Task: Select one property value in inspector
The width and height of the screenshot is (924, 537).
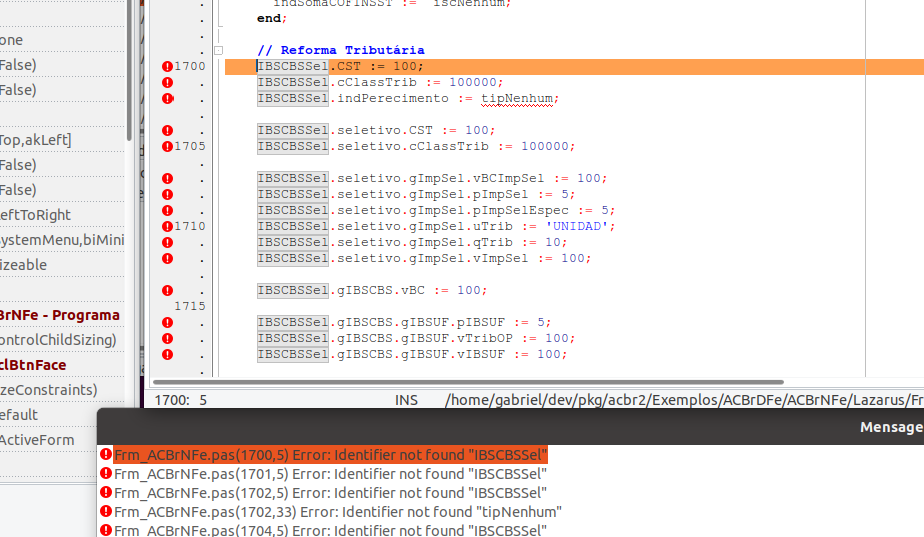Action: point(12,40)
